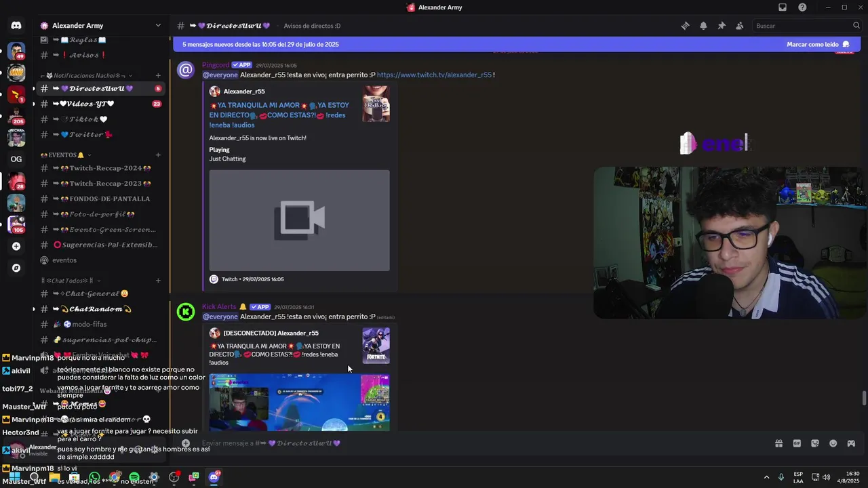Screen dimensions: 868x488
Task: Open Twitter channel
Action: [x=100, y=134]
